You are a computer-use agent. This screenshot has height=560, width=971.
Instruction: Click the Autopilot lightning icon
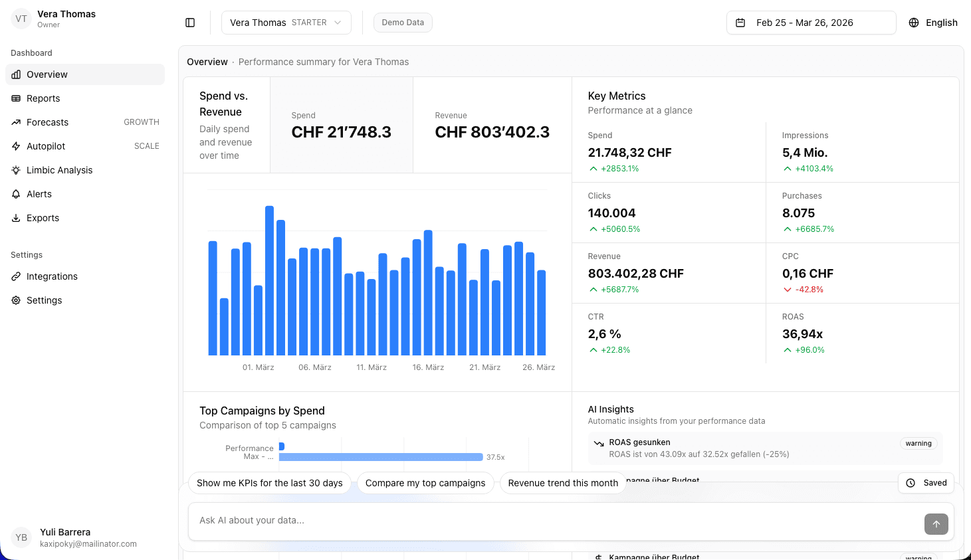pos(16,146)
